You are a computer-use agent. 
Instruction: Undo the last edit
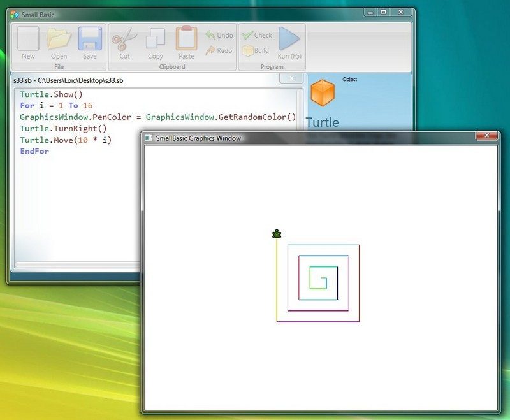219,35
